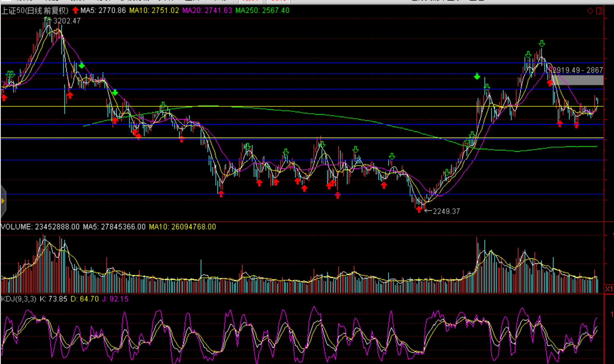The image size is (614, 364).
Task: Click the X1 zoom box beside volume chart
Action: pyautogui.click(x=609, y=289)
